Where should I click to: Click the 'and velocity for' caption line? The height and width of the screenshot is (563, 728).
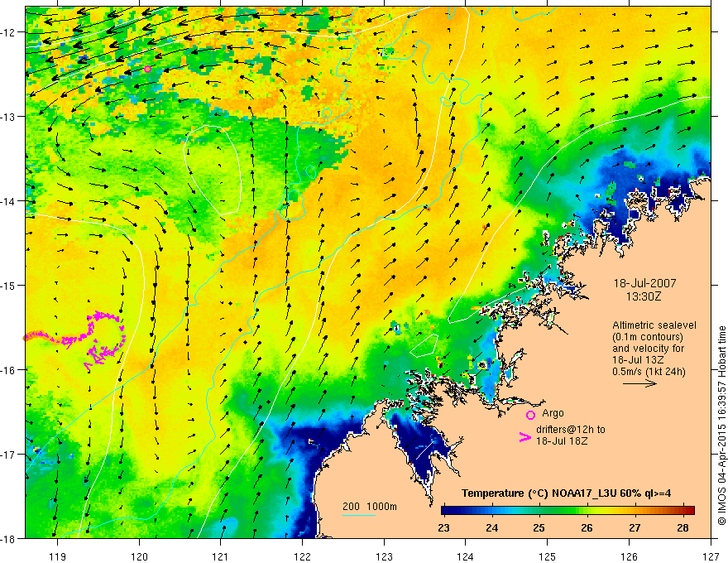pyautogui.click(x=648, y=349)
